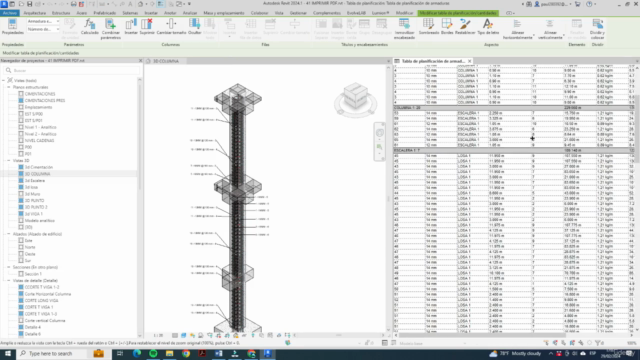Viewport: 640px width, 360px height.
Task: Select Combinar parámetros tool
Action: tap(111, 29)
